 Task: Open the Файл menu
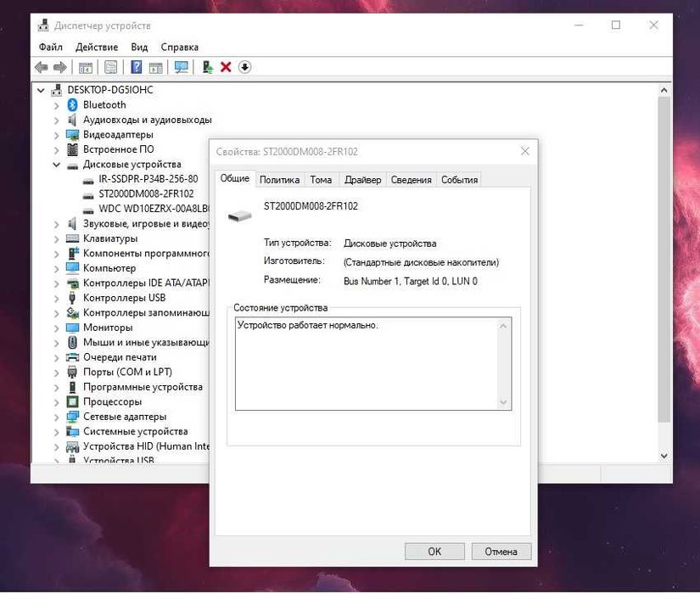50,48
